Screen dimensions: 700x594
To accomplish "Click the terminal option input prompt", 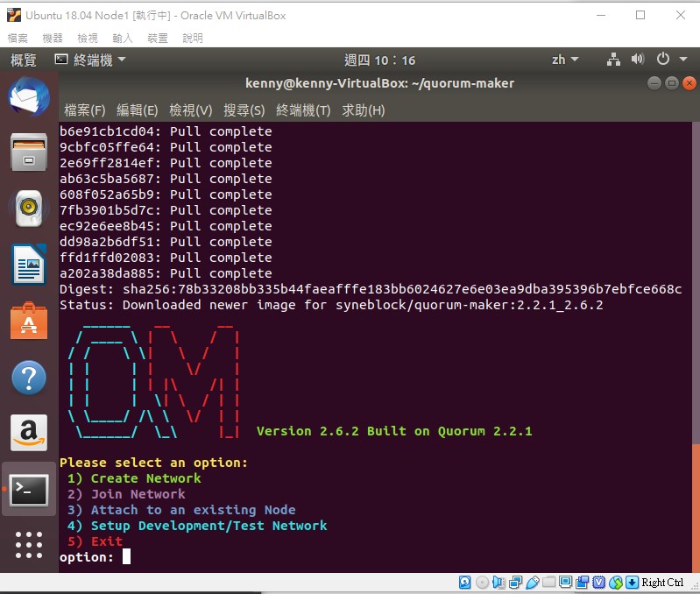I will pos(126,557).
